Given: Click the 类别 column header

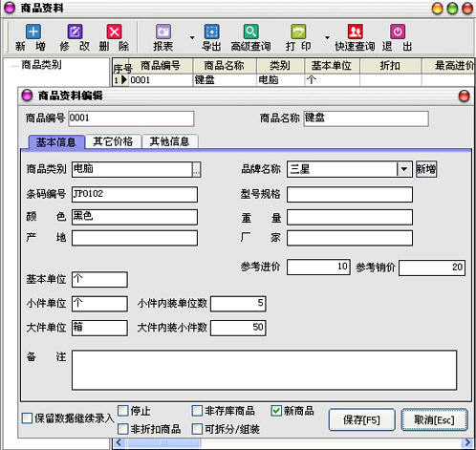Looking at the screenshot, I should [x=280, y=66].
